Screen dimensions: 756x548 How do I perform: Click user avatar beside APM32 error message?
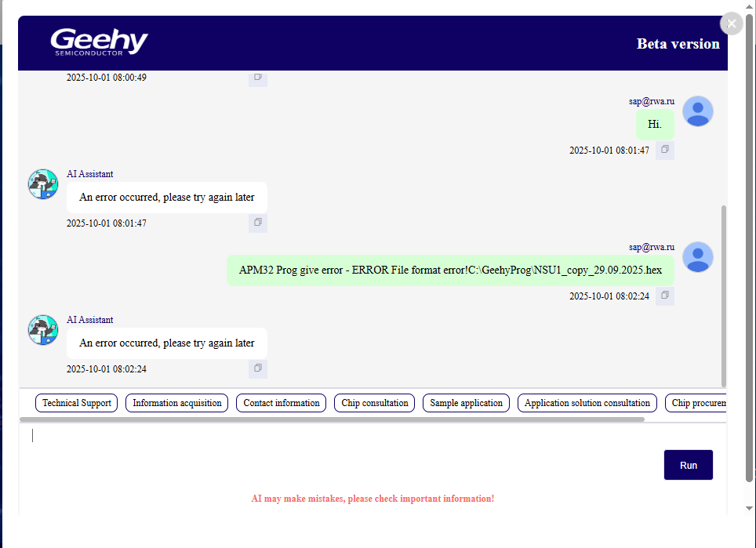click(697, 257)
